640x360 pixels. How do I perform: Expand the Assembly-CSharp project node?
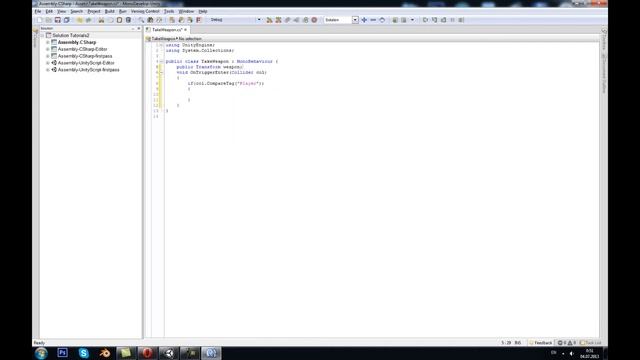[x=48, y=42]
